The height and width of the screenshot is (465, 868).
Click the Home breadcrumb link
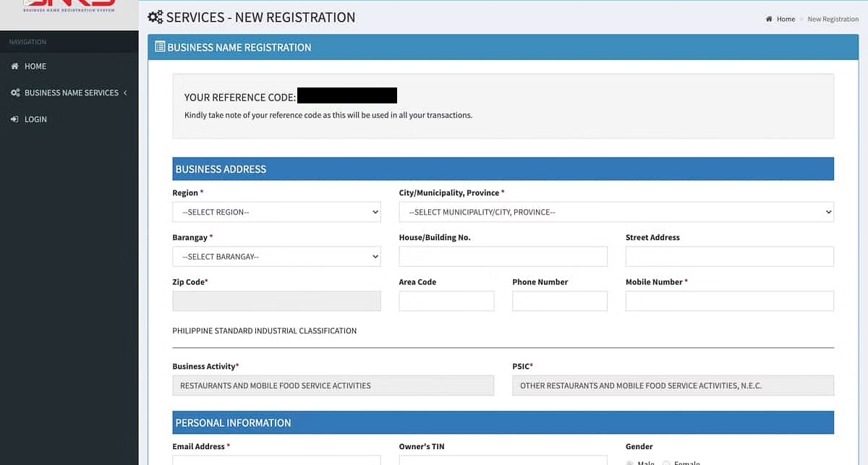(x=786, y=19)
